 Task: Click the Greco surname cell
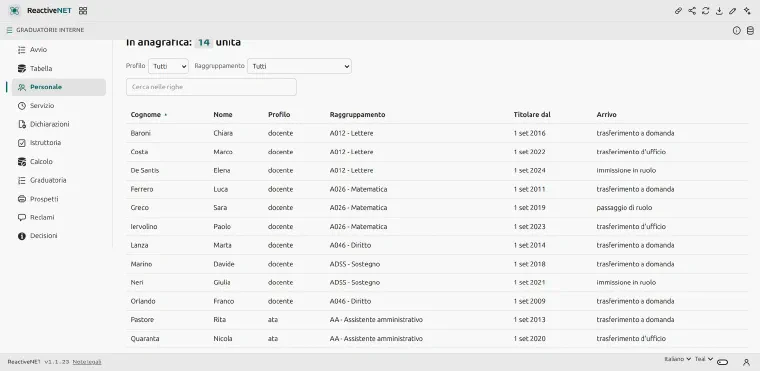pos(140,208)
